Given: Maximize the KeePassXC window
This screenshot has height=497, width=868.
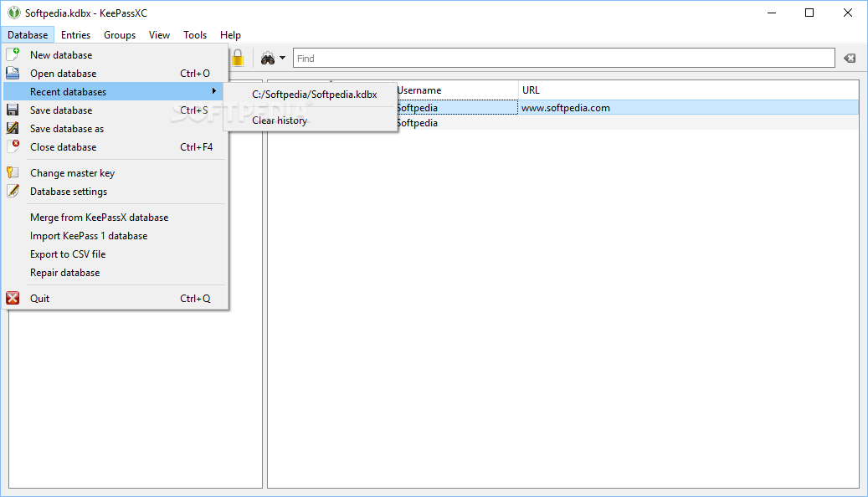Looking at the screenshot, I should 809,13.
